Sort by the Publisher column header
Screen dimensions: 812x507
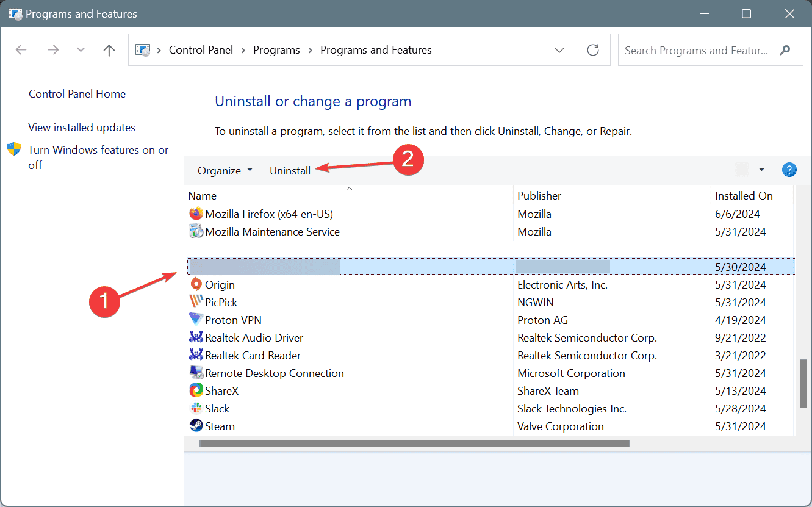click(539, 196)
